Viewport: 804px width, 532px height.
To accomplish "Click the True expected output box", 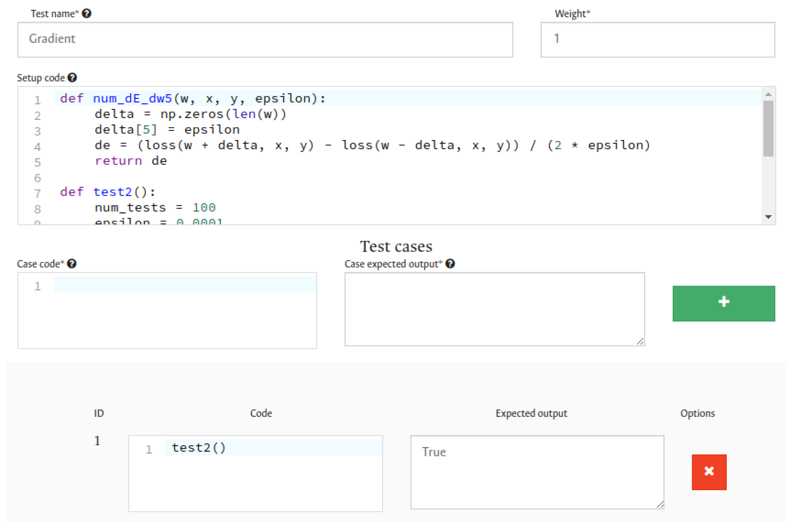I will point(537,472).
